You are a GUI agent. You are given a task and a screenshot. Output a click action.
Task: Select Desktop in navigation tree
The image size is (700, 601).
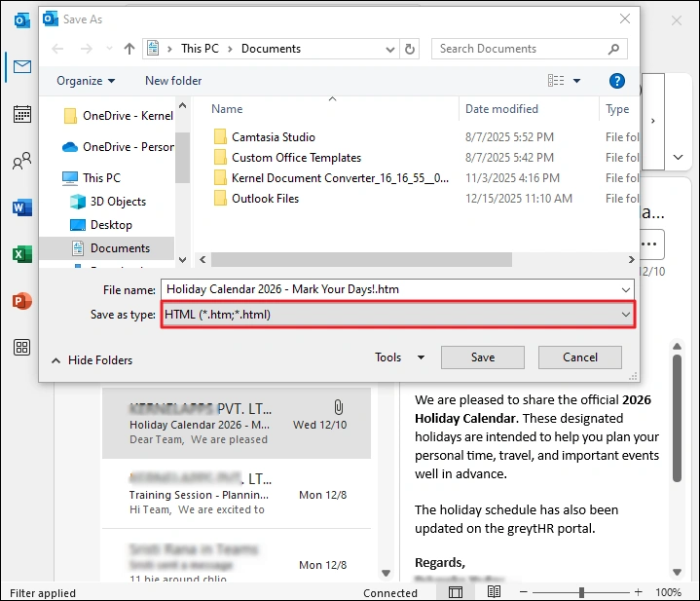pyautogui.click(x=101, y=225)
